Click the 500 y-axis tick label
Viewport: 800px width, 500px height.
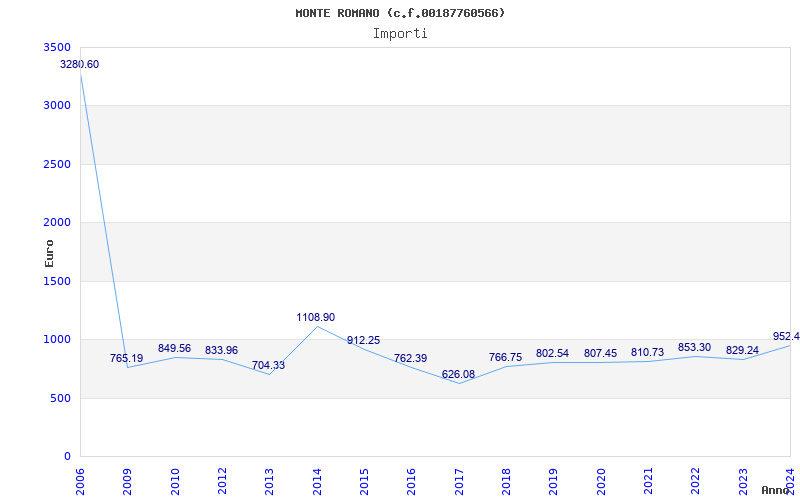(61, 398)
